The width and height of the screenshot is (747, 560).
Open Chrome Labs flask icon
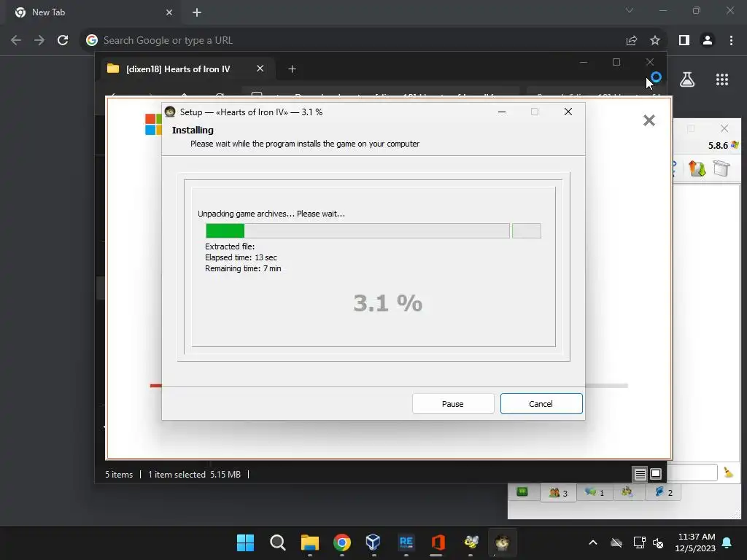coord(687,79)
